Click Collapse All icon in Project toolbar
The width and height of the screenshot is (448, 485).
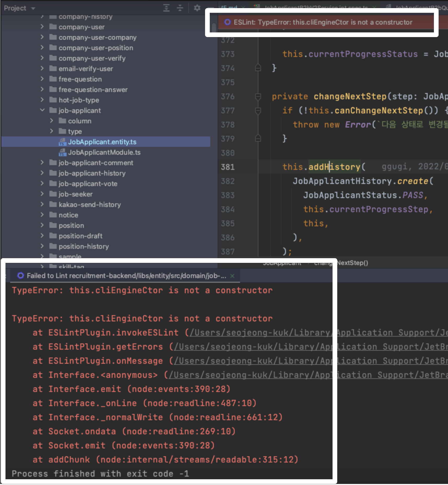pyautogui.click(x=180, y=8)
